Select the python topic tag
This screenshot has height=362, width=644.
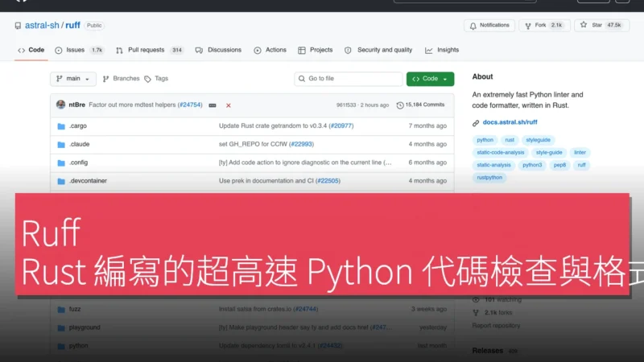(x=485, y=140)
